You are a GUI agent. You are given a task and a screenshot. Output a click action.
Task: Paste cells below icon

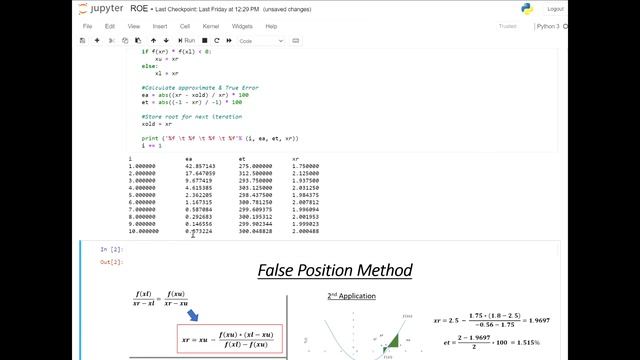coord(138,40)
